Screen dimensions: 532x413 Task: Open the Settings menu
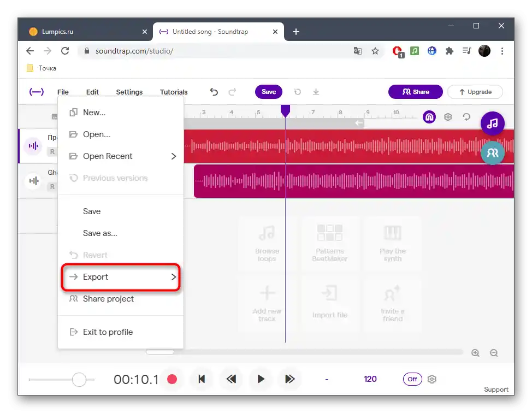coord(129,92)
